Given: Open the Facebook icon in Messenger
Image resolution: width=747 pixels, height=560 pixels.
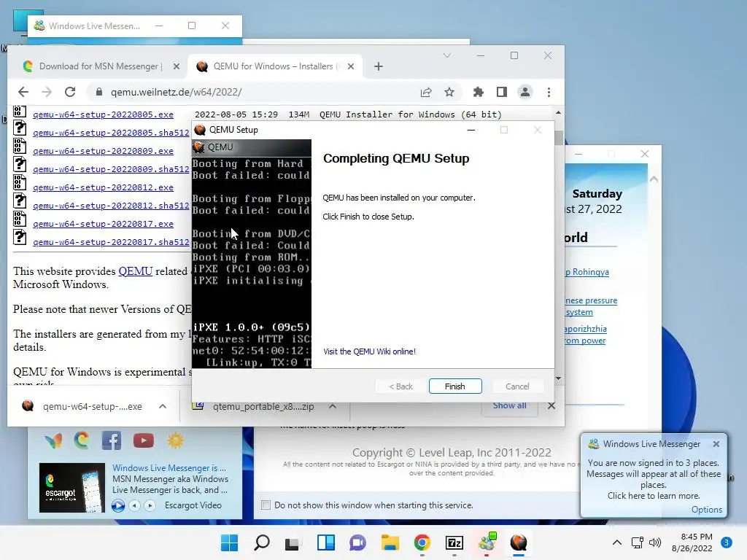Looking at the screenshot, I should tap(112, 441).
